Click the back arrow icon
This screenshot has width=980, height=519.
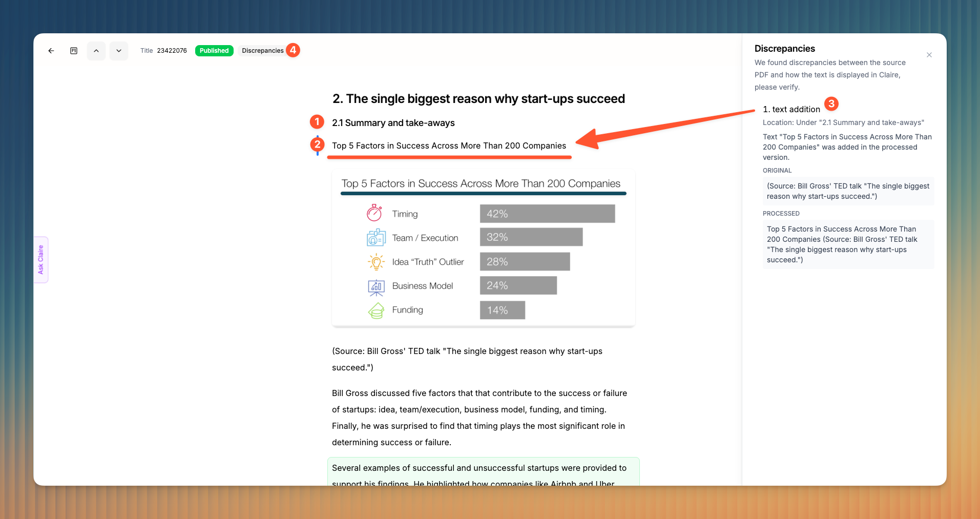tap(51, 51)
